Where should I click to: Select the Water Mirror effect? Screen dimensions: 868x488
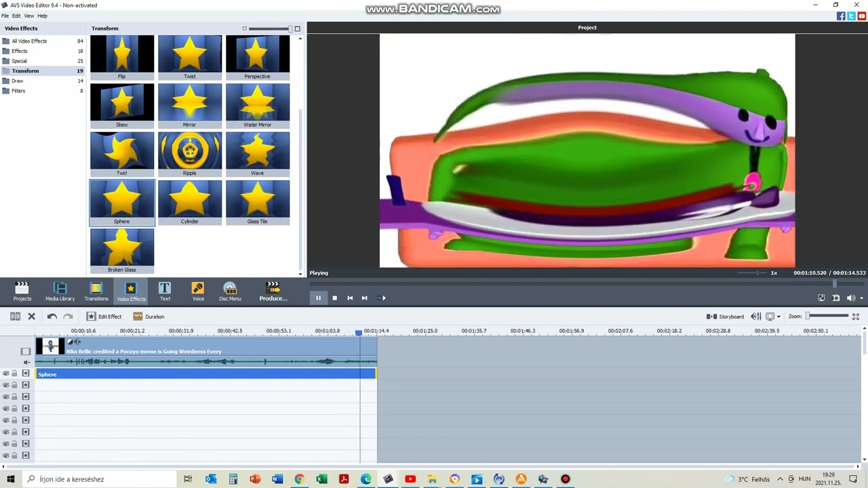point(257,106)
